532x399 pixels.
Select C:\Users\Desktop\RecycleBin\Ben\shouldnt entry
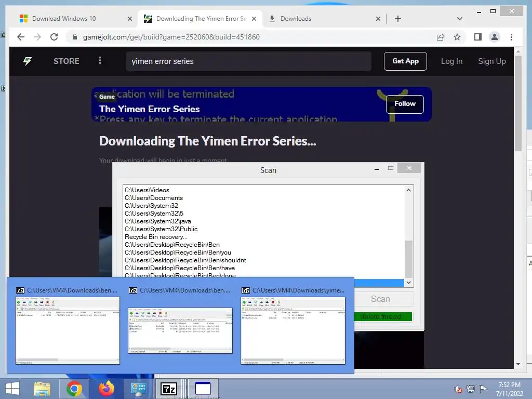(185, 260)
